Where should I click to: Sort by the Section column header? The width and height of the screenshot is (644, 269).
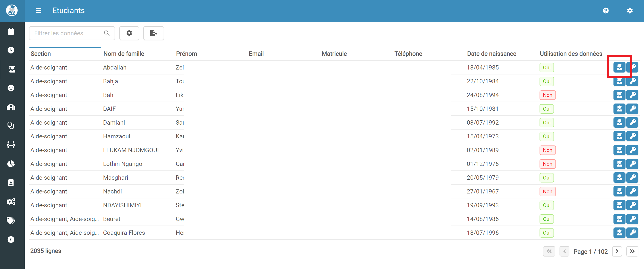pyautogui.click(x=41, y=54)
